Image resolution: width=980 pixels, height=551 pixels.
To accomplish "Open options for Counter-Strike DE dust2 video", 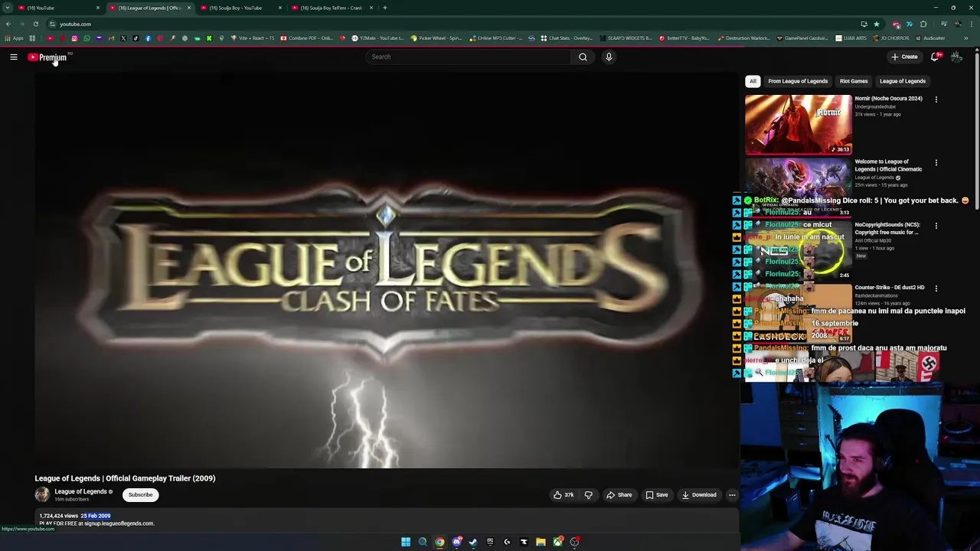I will pos(936,289).
